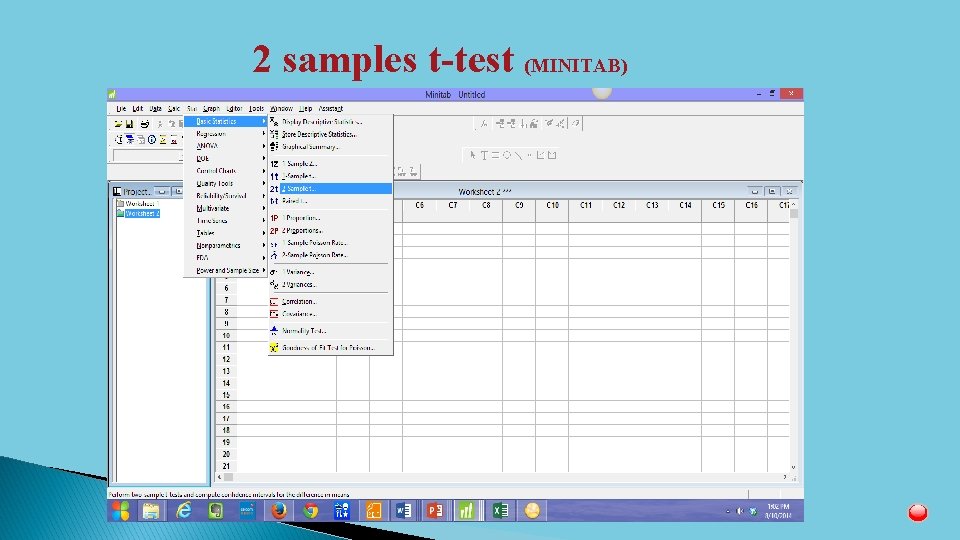The height and width of the screenshot is (540, 960).
Task: Expand the Nonparametrics submenu
Action: point(226,246)
